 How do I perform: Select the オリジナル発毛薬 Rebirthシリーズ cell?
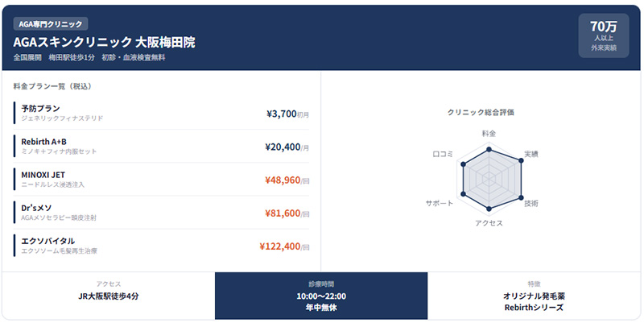[536, 296]
